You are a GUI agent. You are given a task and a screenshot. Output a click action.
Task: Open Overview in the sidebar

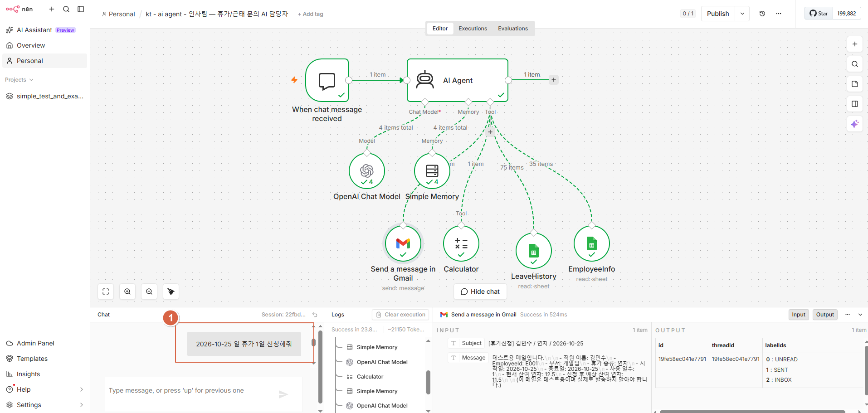pos(44,45)
